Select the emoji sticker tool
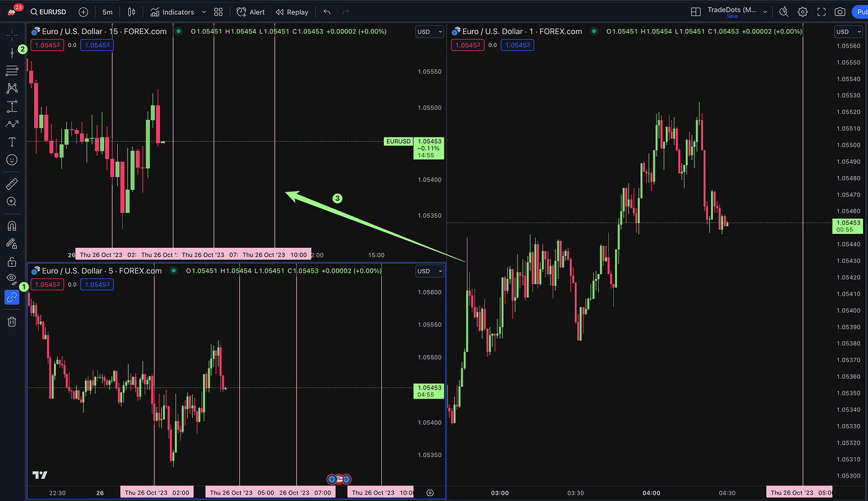 coord(11,159)
